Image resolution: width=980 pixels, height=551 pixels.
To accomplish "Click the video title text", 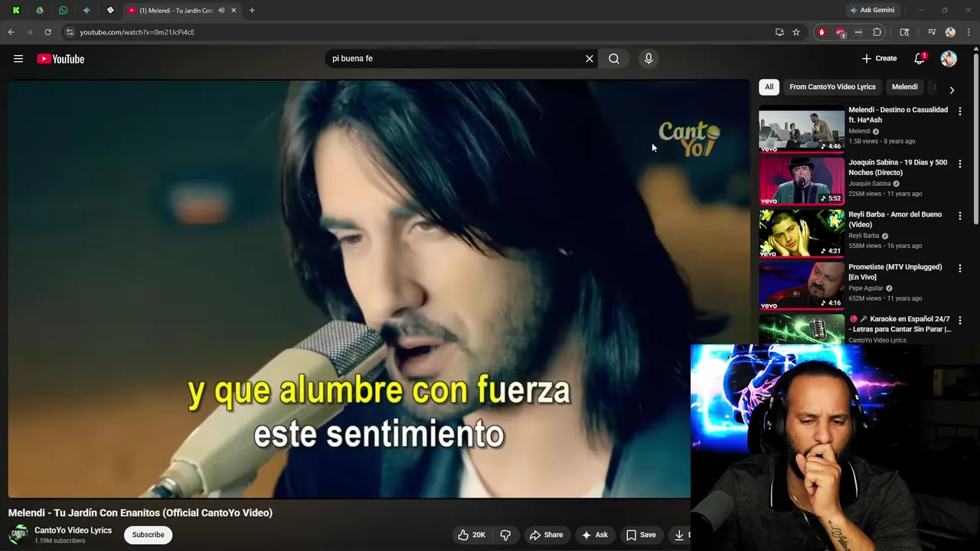I will 140,513.
